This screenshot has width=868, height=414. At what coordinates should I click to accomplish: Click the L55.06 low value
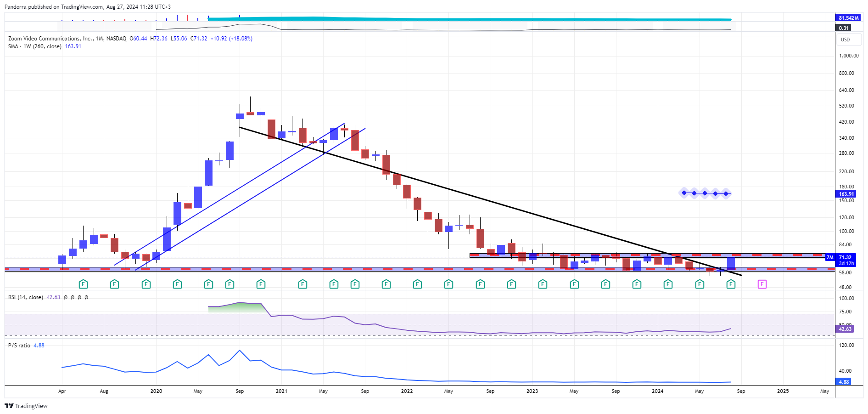pos(179,39)
